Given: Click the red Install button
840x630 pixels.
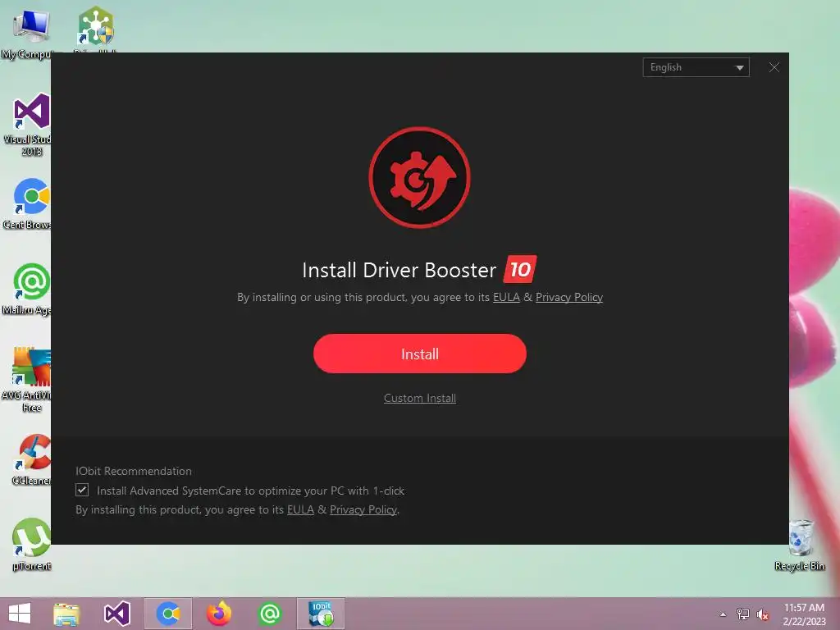Looking at the screenshot, I should tap(419, 354).
